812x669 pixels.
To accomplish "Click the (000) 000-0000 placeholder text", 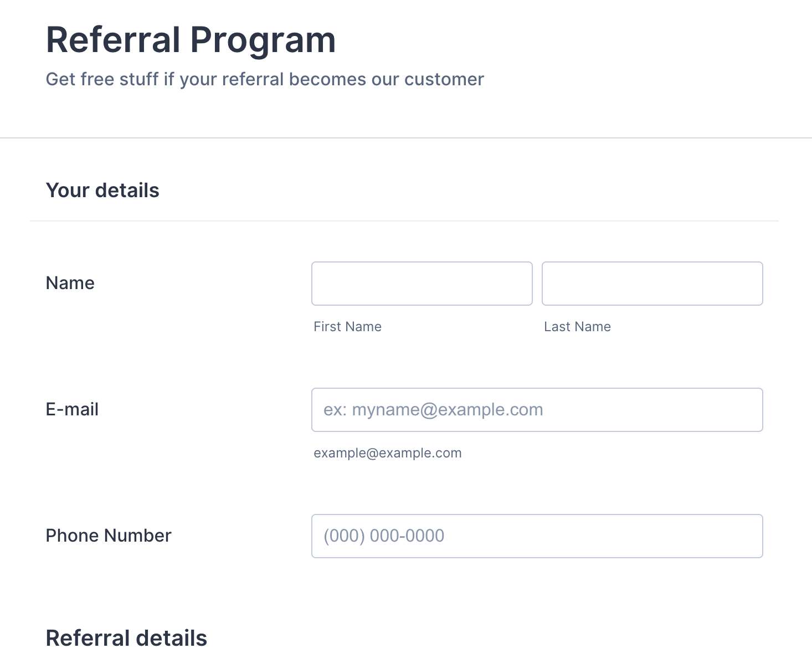I will point(384,536).
